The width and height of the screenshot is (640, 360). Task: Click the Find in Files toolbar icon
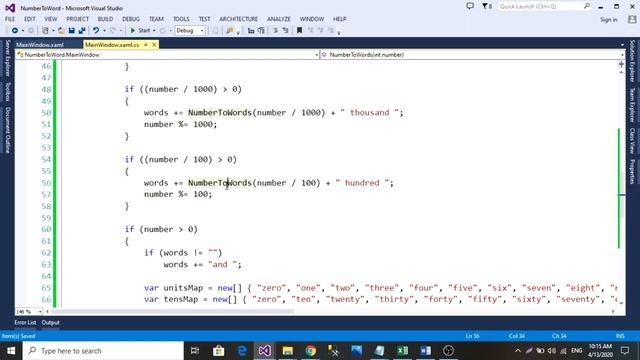[230, 31]
